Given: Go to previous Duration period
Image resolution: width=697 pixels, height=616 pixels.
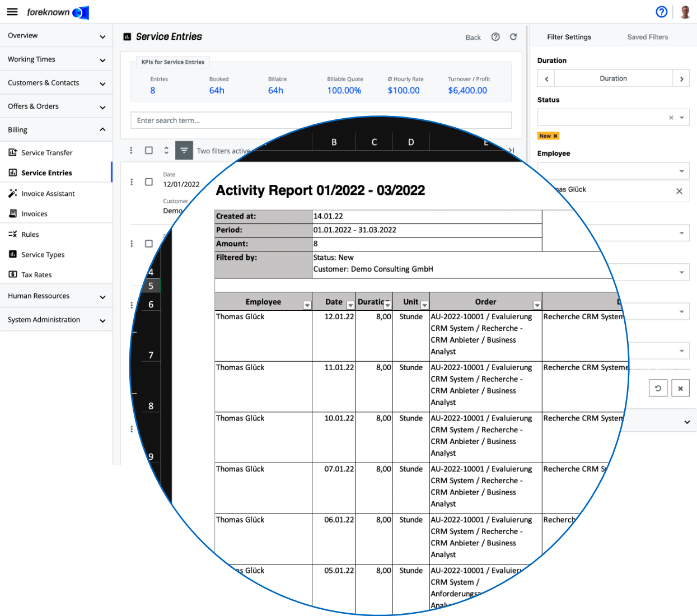Looking at the screenshot, I should [546, 78].
